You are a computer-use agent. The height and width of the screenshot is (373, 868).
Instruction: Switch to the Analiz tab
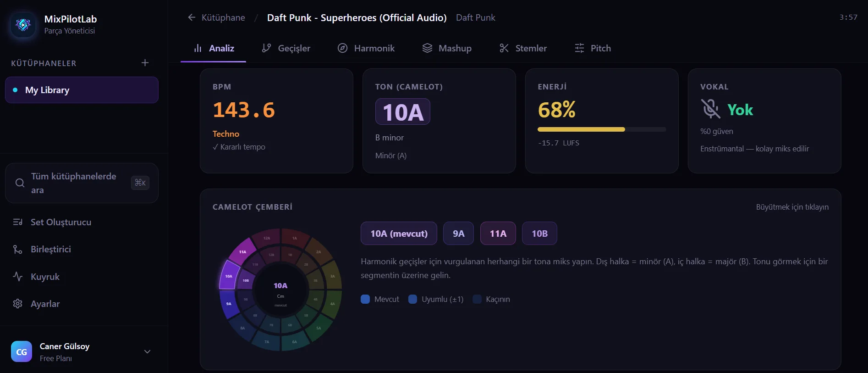point(214,48)
